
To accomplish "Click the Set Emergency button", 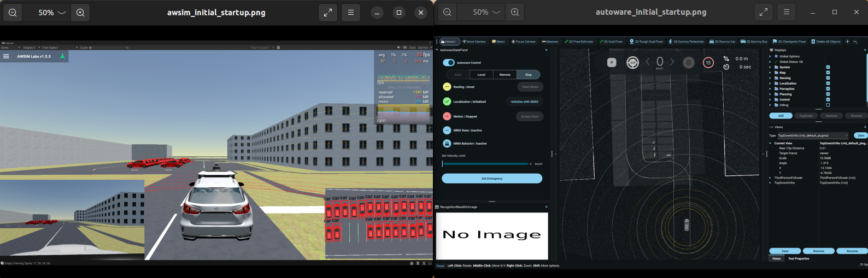I will point(492,179).
